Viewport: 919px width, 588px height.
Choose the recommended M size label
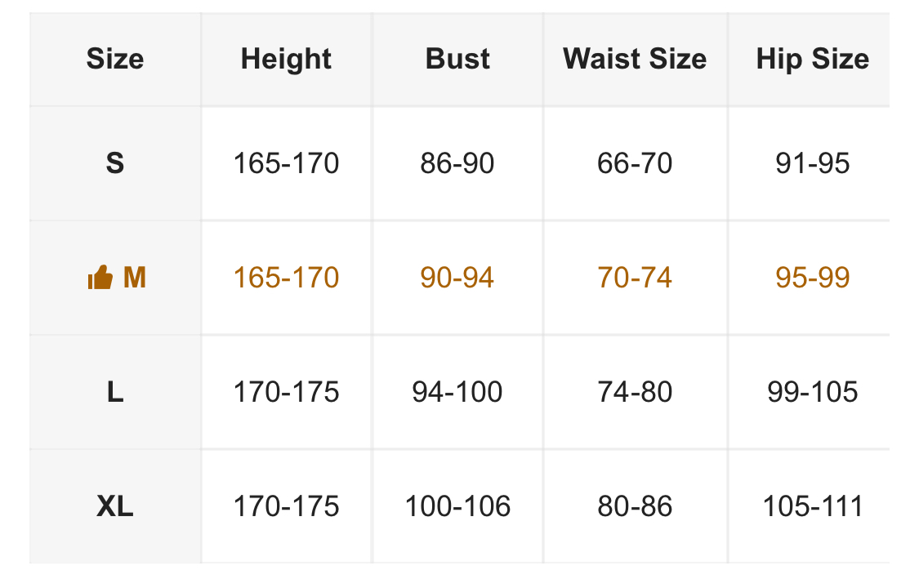coord(134,278)
